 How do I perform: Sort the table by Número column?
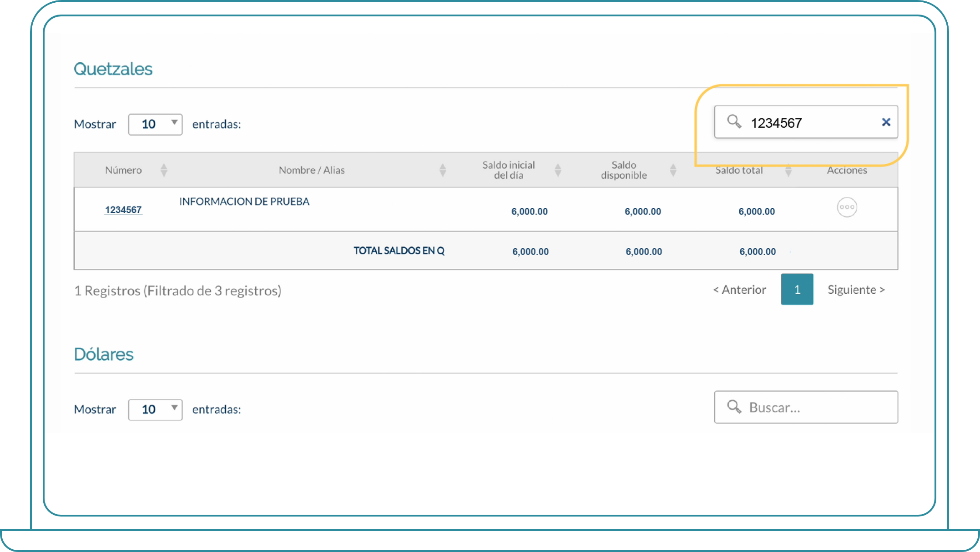point(164,170)
